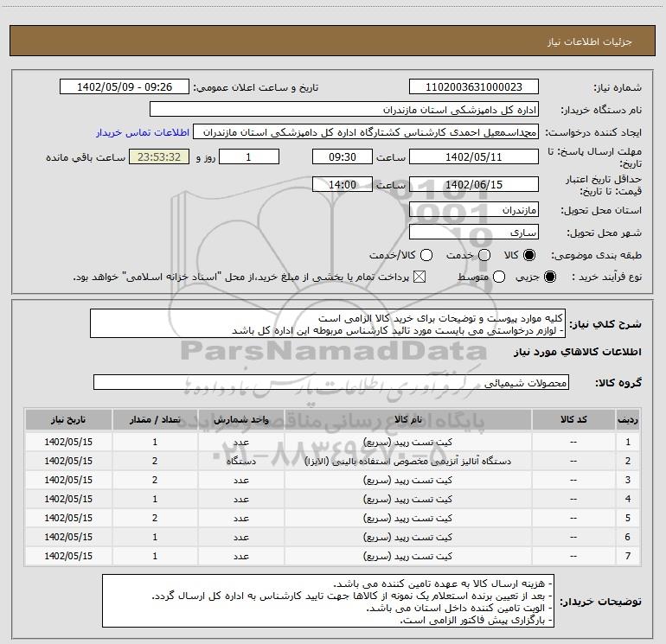Click the unit عدد in row 5
This screenshot has height=644, width=666.
(240, 519)
